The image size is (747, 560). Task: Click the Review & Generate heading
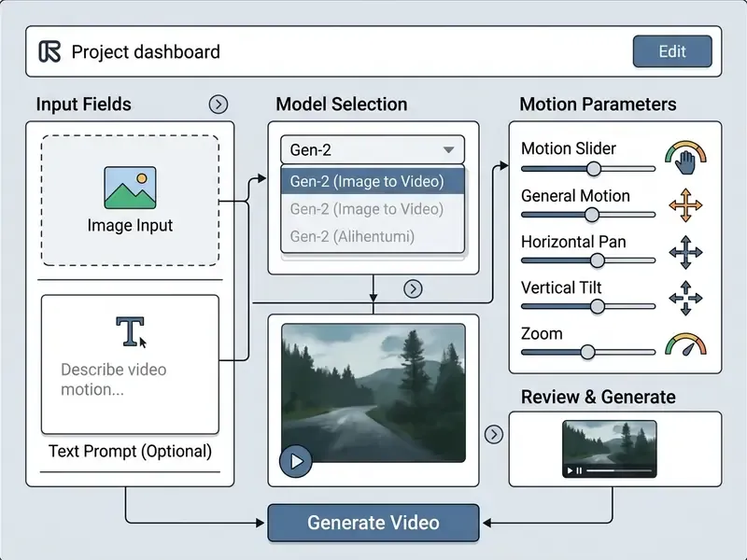(x=598, y=397)
